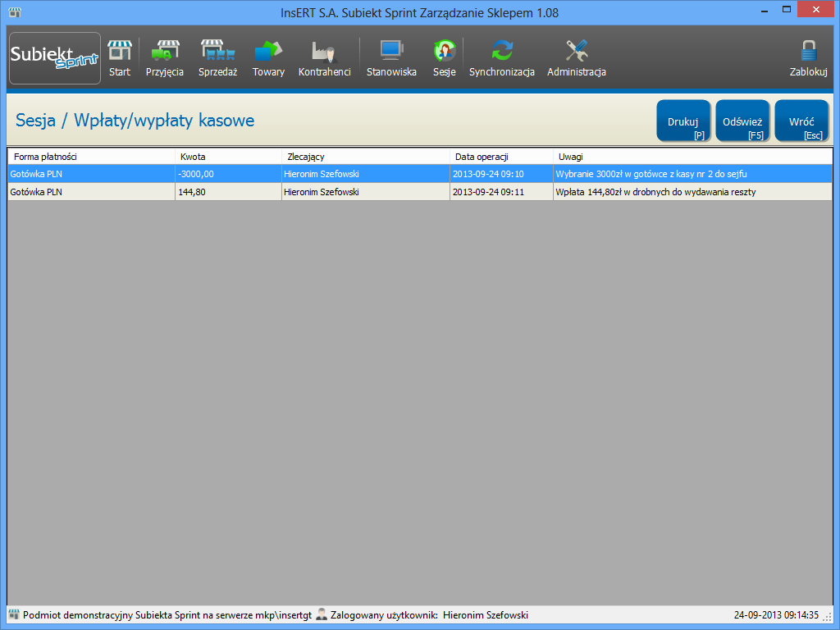This screenshot has height=630, width=840.
Task: Click date cell 2013-09-24 09:11
Action: click(501, 192)
